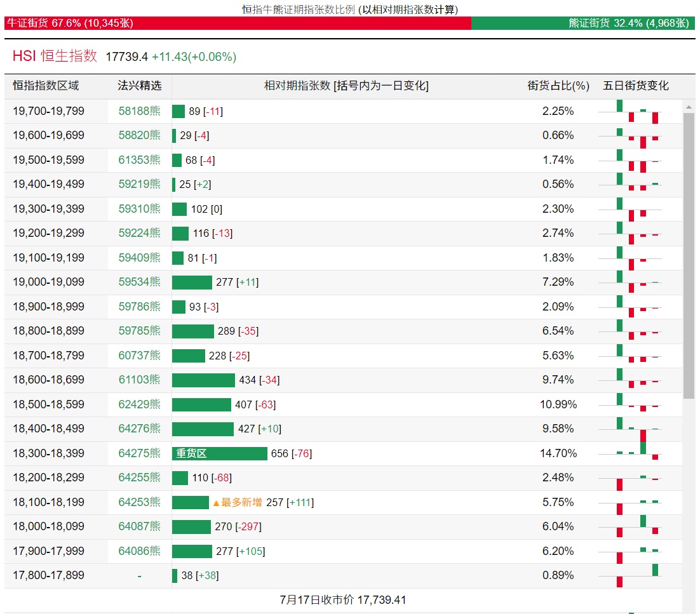Click the green bar for 18,600-18,699

(x=203, y=380)
